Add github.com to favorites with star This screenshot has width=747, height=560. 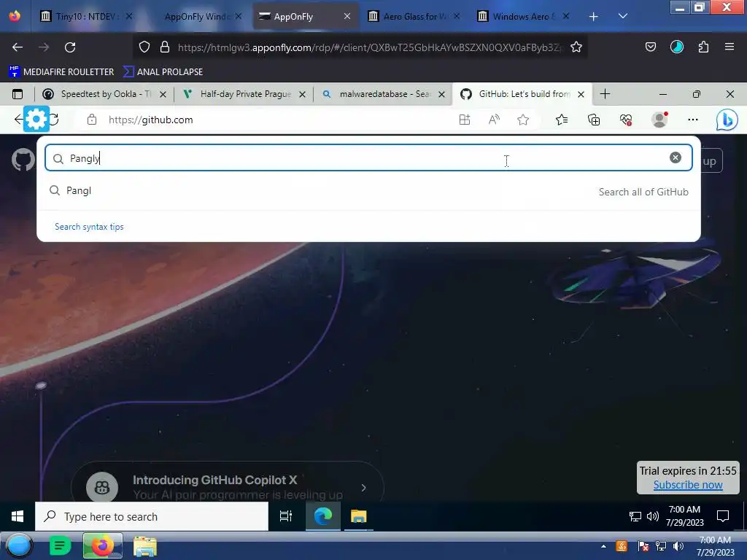point(523,120)
